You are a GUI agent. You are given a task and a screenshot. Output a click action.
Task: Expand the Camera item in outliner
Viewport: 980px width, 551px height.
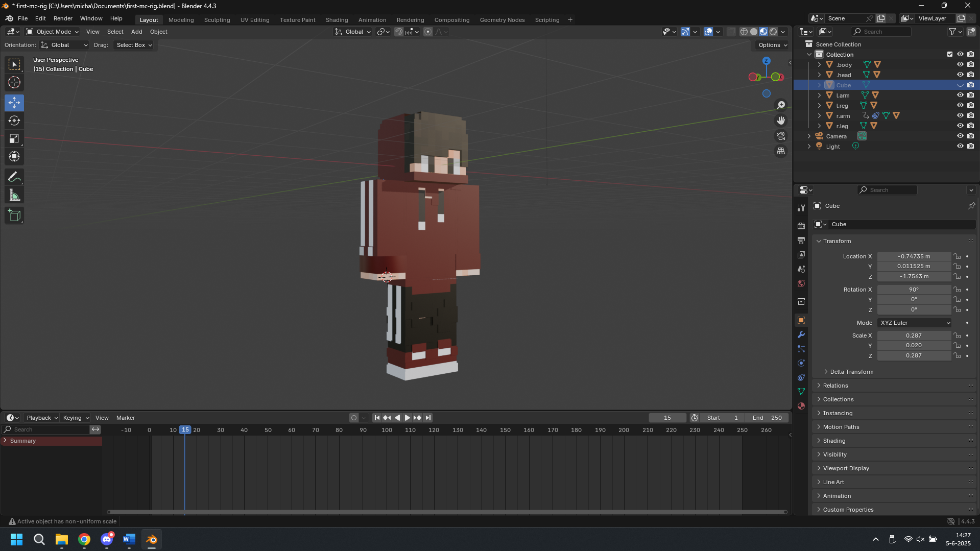pos(809,136)
